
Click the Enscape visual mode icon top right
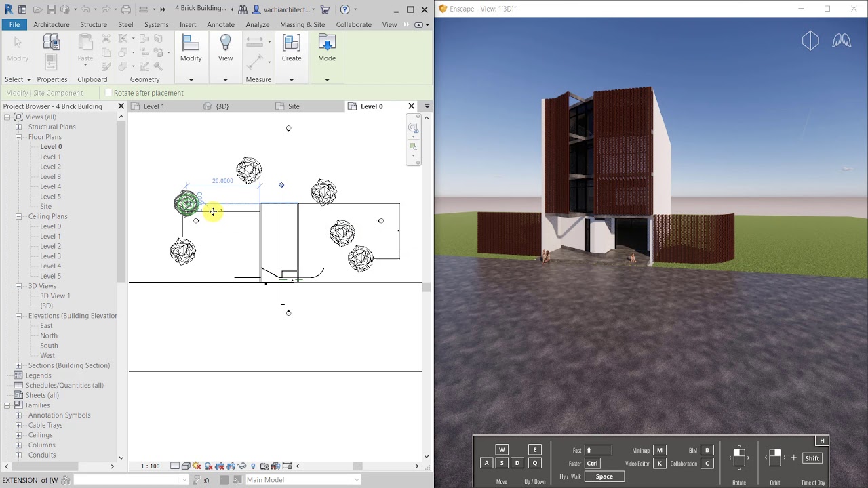[x=842, y=41]
